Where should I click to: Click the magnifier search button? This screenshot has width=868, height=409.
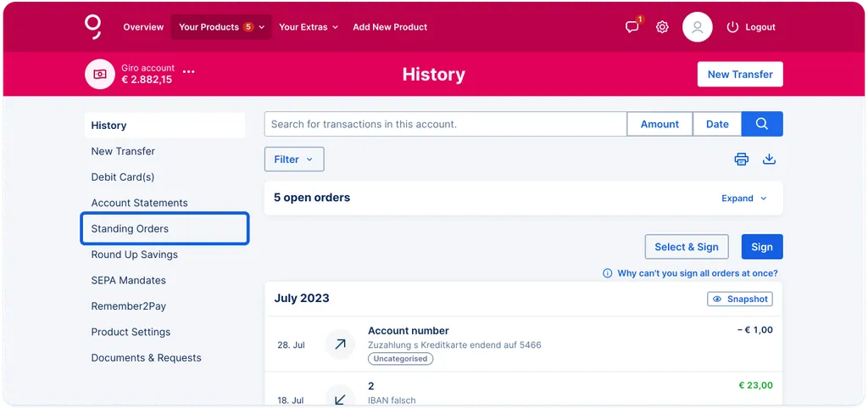click(x=762, y=124)
